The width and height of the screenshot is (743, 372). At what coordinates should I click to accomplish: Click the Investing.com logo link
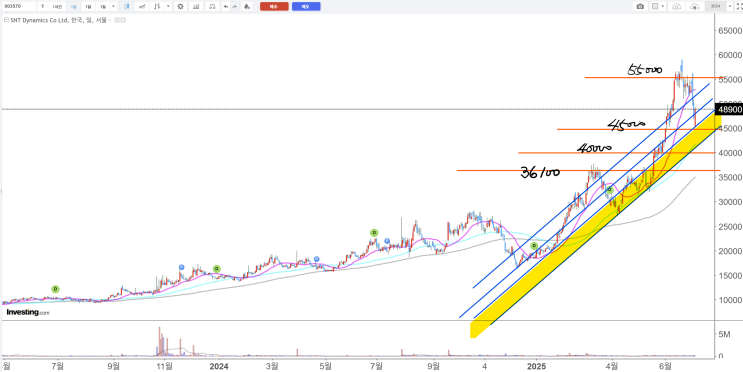click(27, 313)
